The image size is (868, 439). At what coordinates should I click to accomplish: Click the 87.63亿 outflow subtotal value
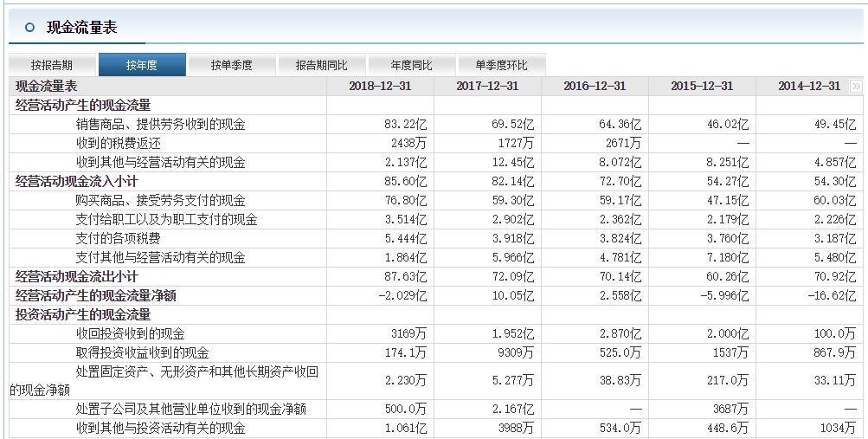tap(405, 276)
